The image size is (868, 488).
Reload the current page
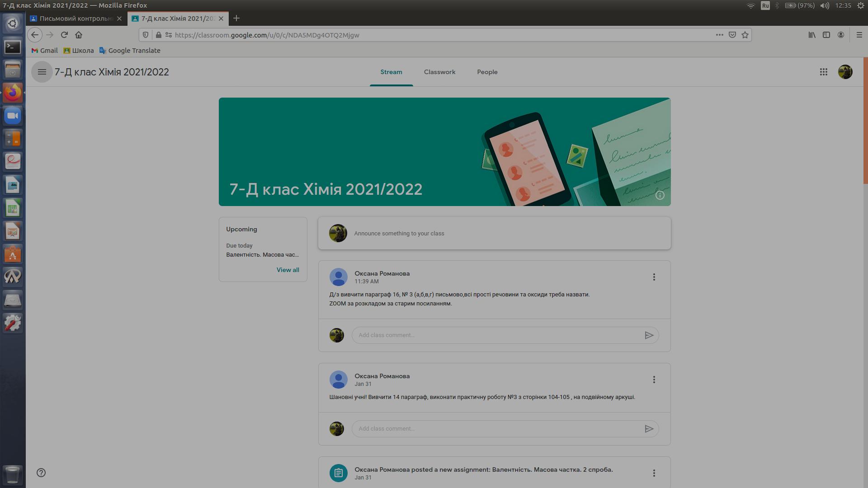[x=64, y=35]
